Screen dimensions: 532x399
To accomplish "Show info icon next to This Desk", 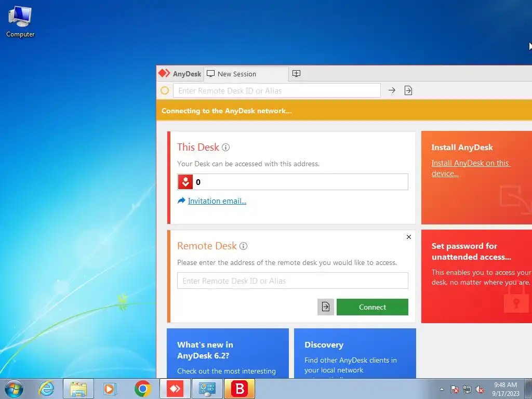I will [225, 147].
